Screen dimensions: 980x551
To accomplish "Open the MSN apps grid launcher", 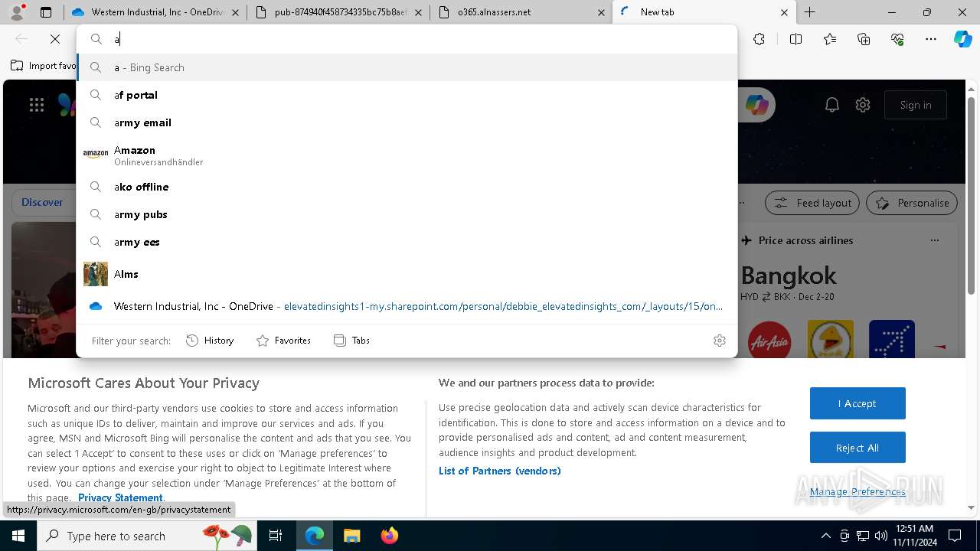I will (x=37, y=106).
